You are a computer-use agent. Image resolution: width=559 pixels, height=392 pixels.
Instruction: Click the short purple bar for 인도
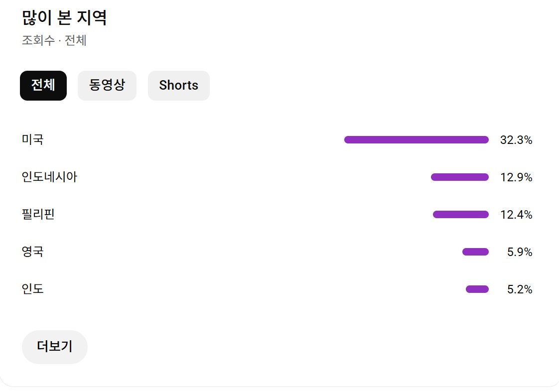pyautogui.click(x=477, y=289)
